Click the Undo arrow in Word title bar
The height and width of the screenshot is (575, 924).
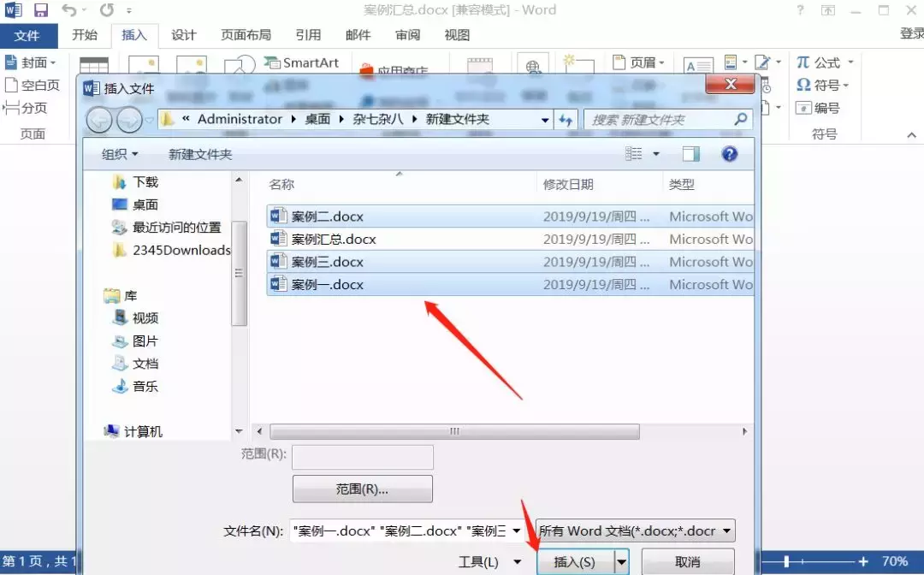tap(69, 10)
